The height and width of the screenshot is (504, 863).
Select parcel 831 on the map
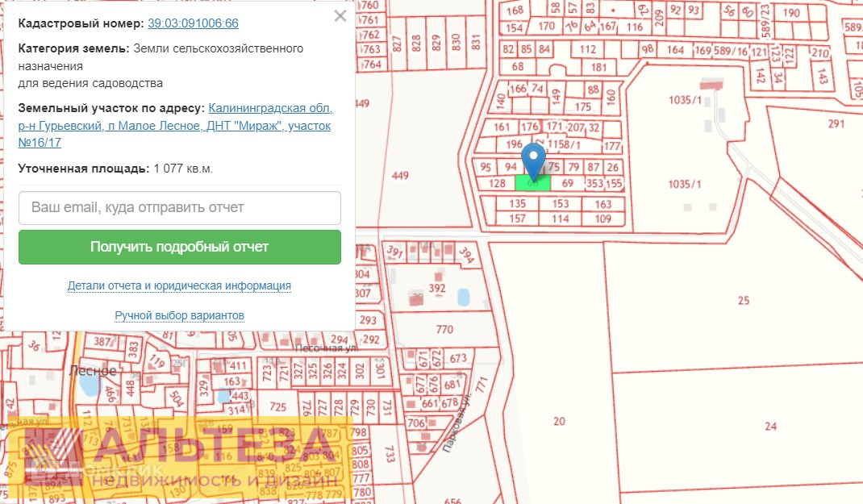click(x=476, y=43)
